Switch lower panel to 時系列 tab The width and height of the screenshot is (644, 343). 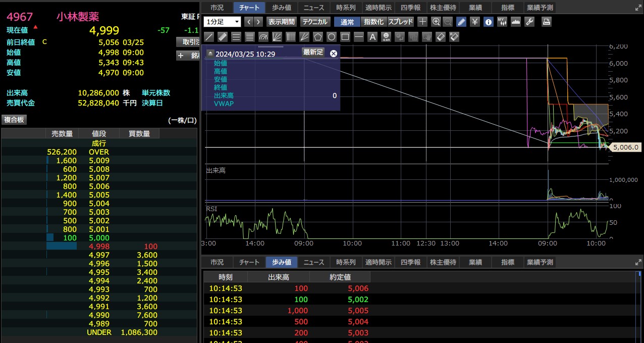coord(346,262)
